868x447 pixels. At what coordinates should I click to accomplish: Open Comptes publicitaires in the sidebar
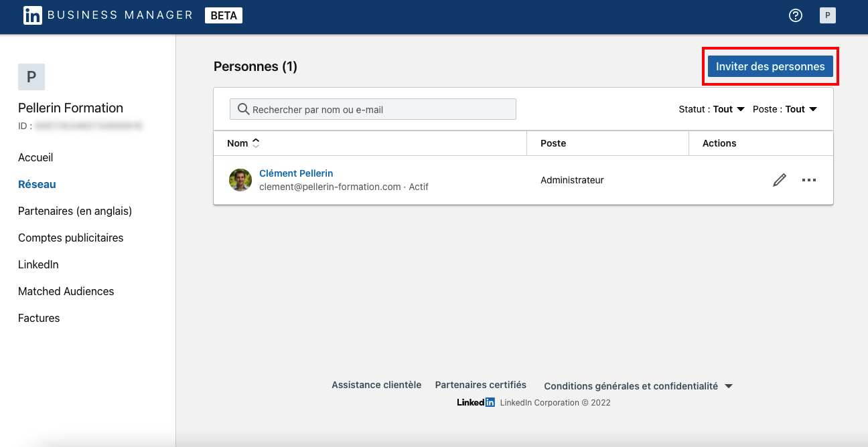pos(70,238)
